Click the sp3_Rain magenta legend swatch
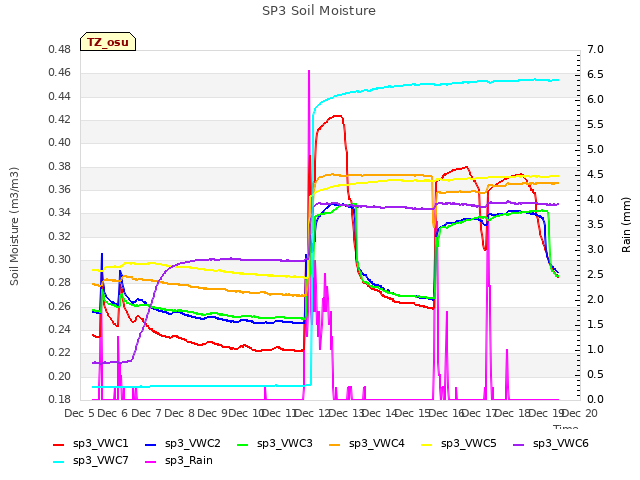This screenshot has height=480, width=640. coord(151,462)
